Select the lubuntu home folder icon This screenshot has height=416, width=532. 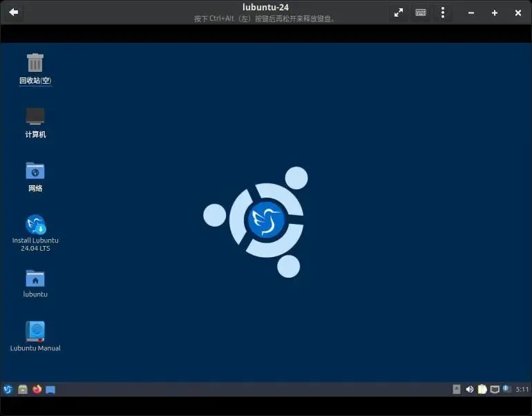[35, 283]
